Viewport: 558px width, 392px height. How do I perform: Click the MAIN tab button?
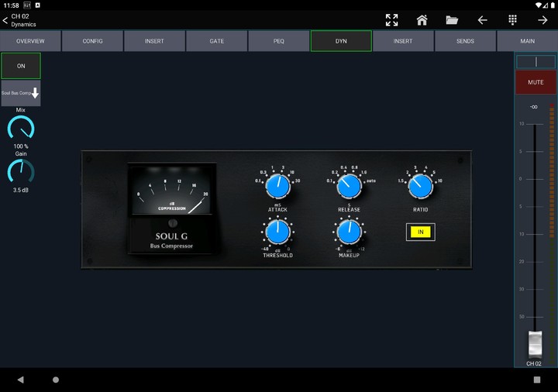coord(527,41)
